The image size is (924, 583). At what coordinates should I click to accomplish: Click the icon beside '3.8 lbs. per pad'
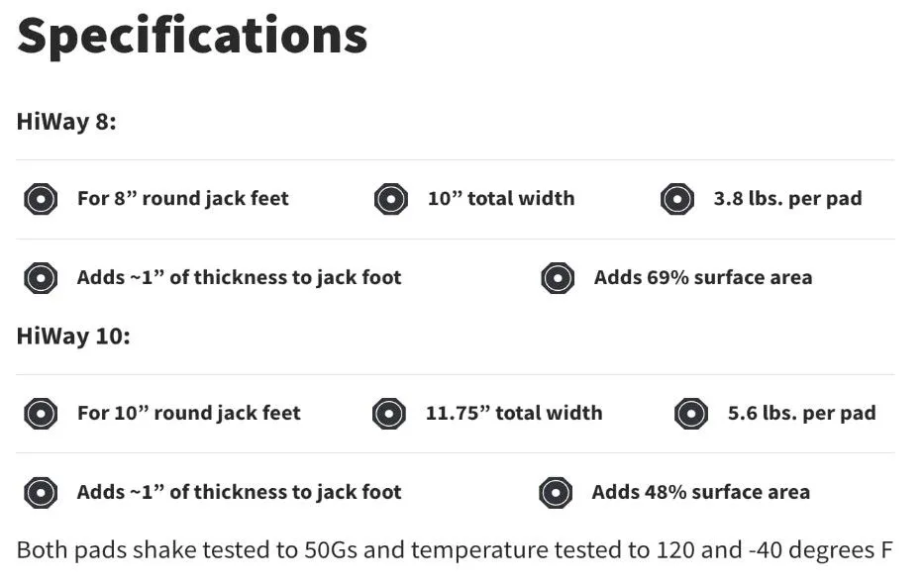click(677, 199)
